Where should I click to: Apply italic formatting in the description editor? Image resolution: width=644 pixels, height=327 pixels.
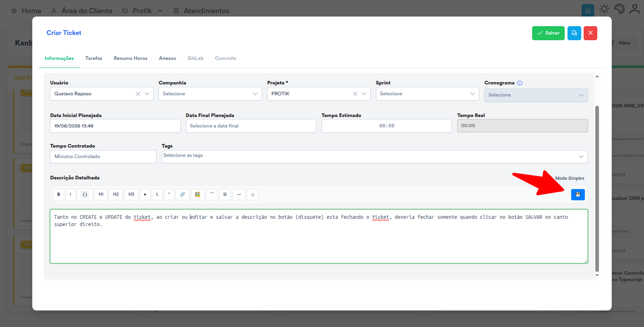(70, 195)
